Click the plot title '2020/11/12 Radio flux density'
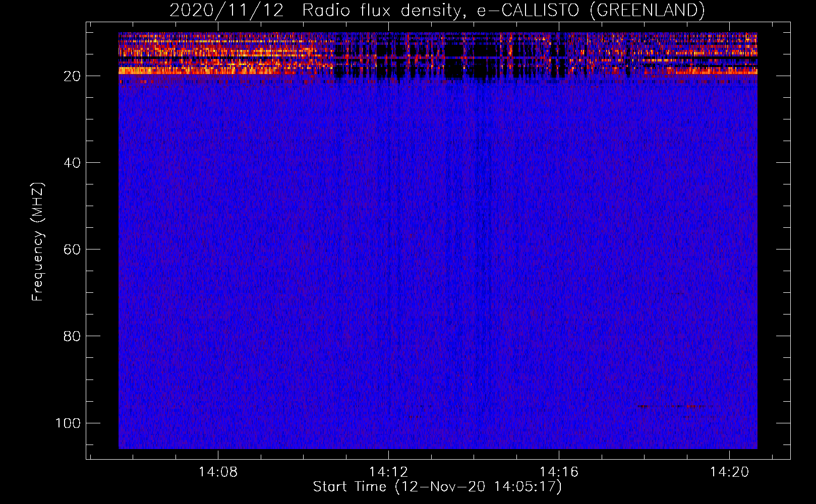This screenshot has height=504, width=816. [x=437, y=10]
